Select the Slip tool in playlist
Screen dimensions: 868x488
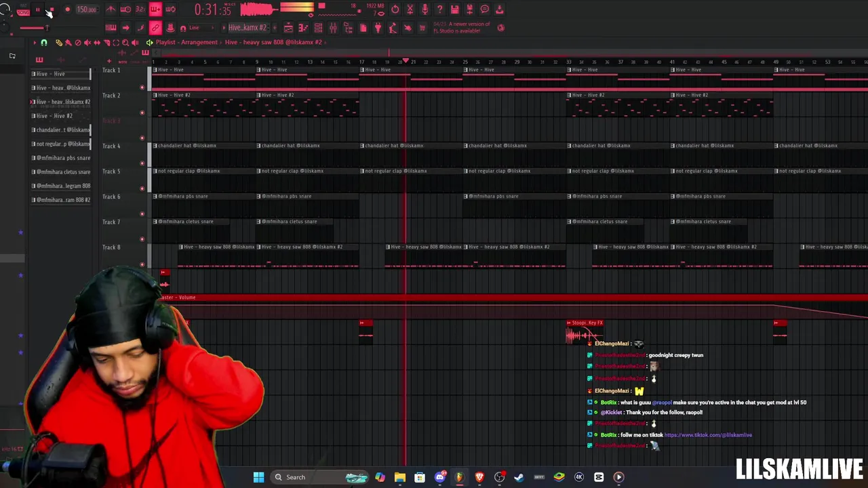click(97, 43)
